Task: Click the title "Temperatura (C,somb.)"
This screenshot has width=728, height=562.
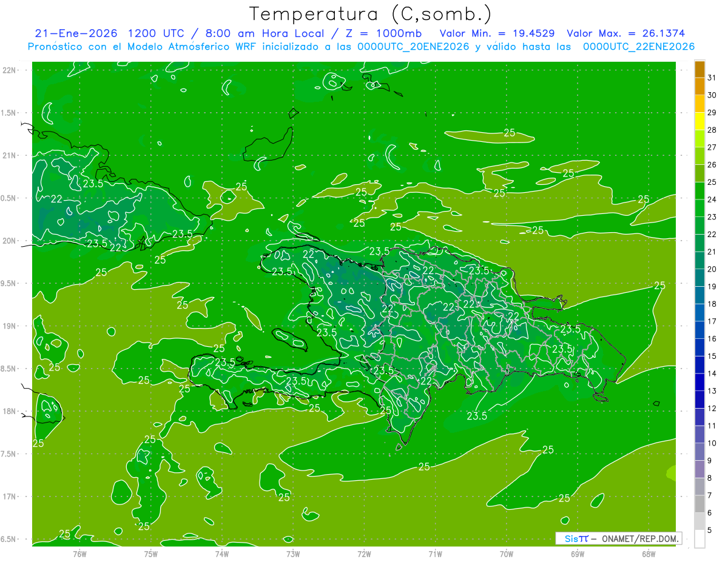Action: tap(370, 14)
